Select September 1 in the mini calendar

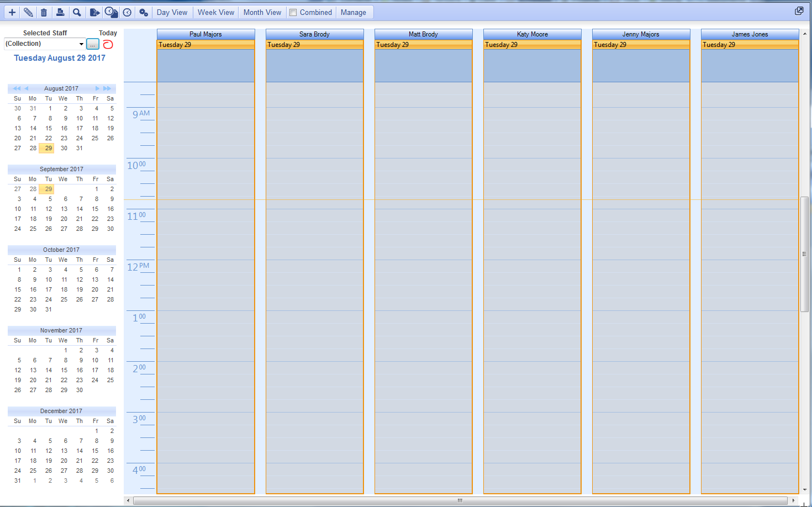click(x=96, y=189)
